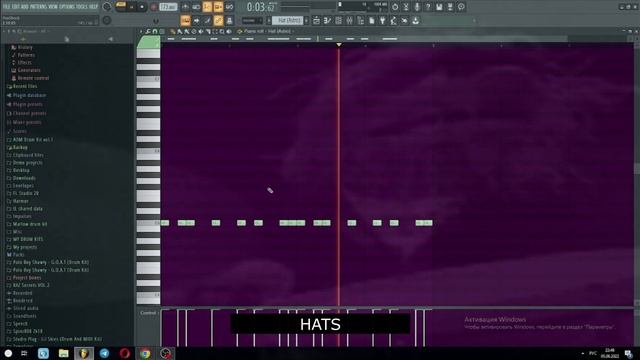Click the target channel icon beside Piano roll title
The image size is (640, 360).
tap(239, 31)
